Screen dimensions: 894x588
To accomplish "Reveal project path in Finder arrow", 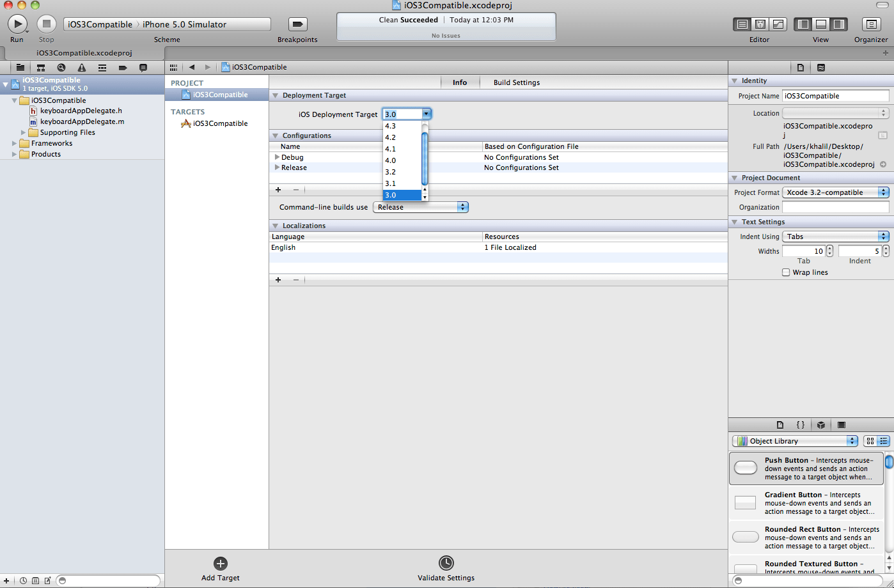I will click(883, 164).
